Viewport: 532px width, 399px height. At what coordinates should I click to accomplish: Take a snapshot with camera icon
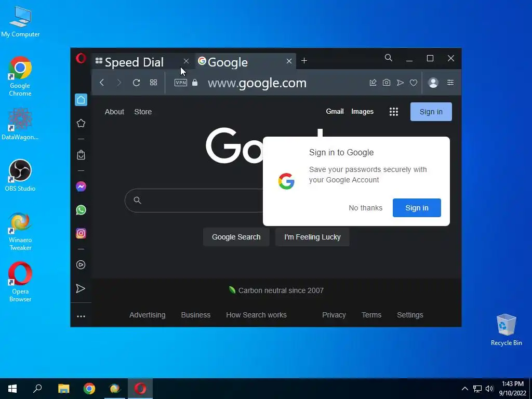click(x=387, y=83)
